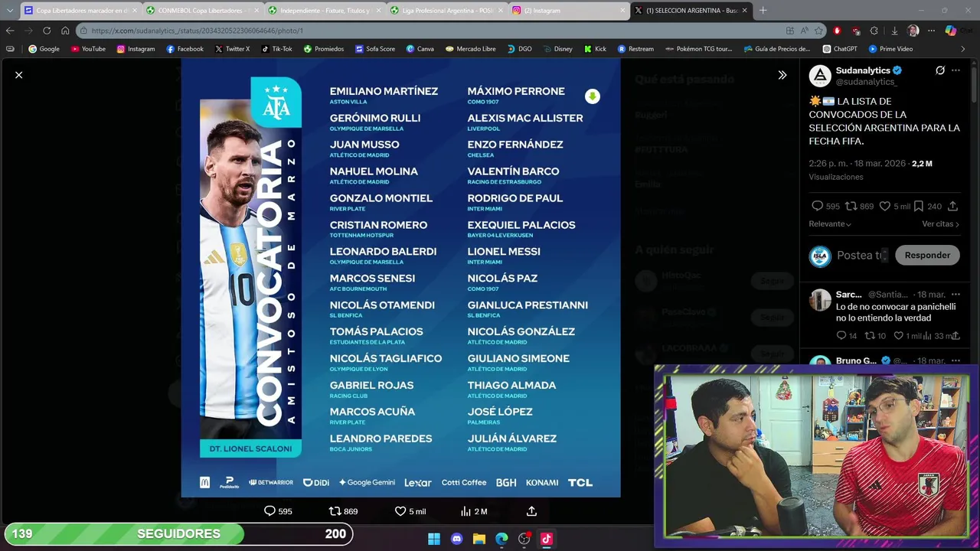Open Sofa Score bookmark
The height and width of the screenshot is (551, 980).
coord(375,49)
